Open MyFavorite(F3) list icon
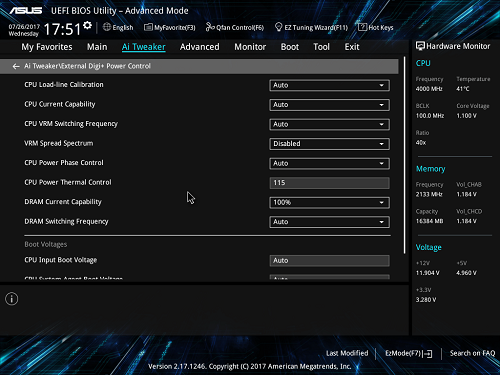 148,27
